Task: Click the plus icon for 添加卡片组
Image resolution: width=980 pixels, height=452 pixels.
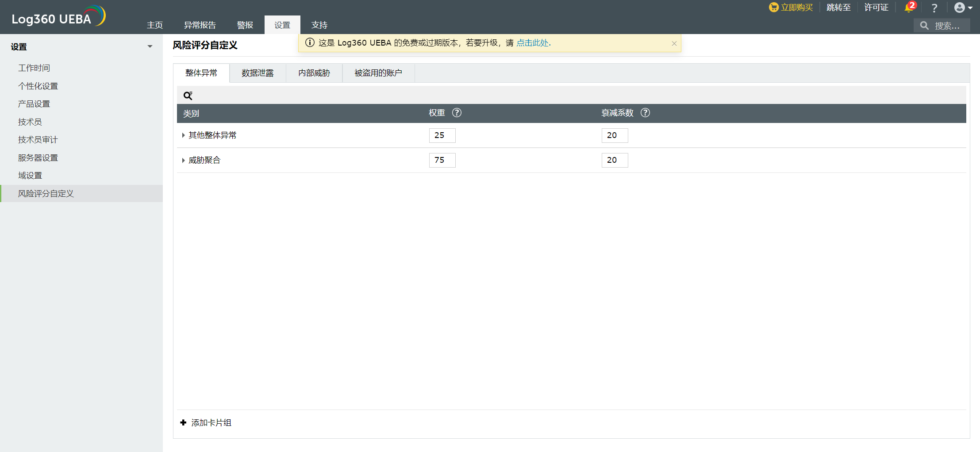Action: 183,422
